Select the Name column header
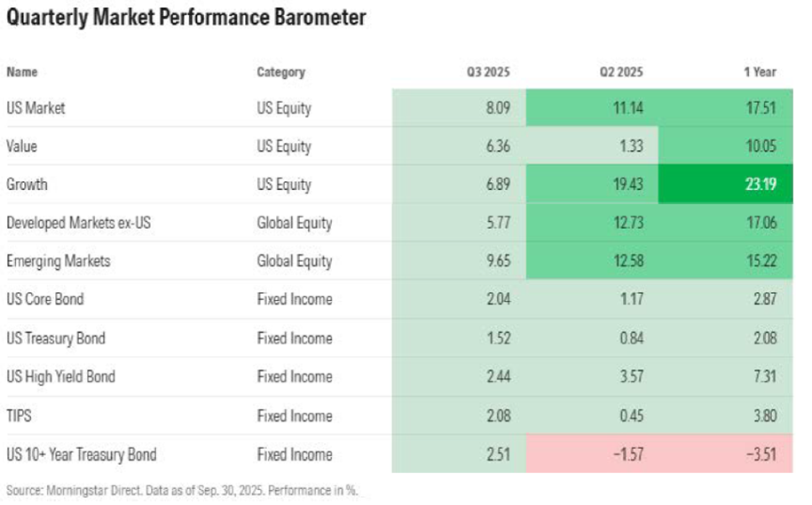Screen dimensions: 812x505 22,72
